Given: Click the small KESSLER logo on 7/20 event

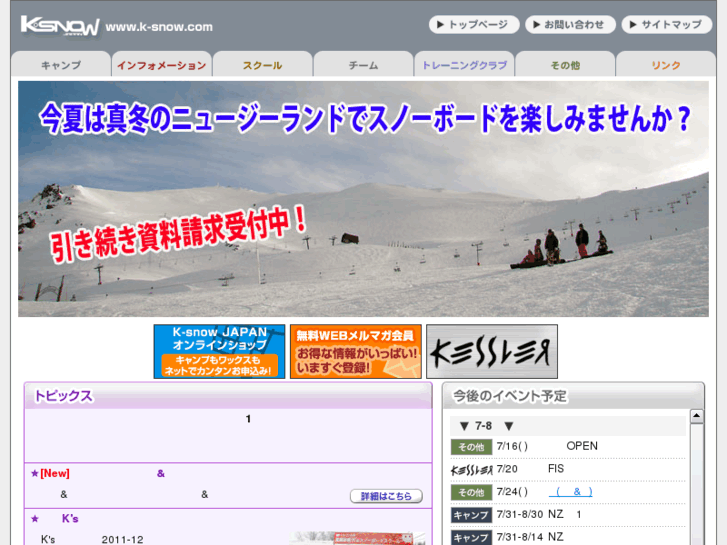Looking at the screenshot, I should 472,470.
